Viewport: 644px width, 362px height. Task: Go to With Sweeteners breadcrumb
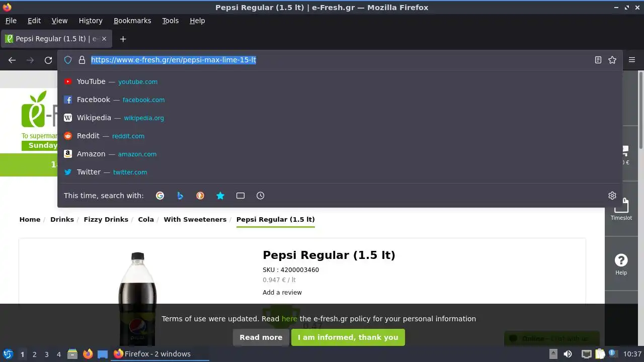click(x=195, y=219)
